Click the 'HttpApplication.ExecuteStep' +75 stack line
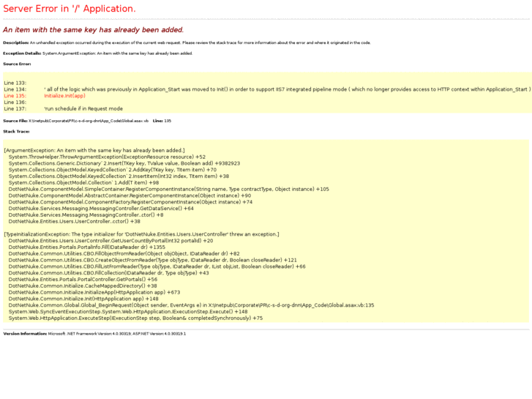 point(135,318)
